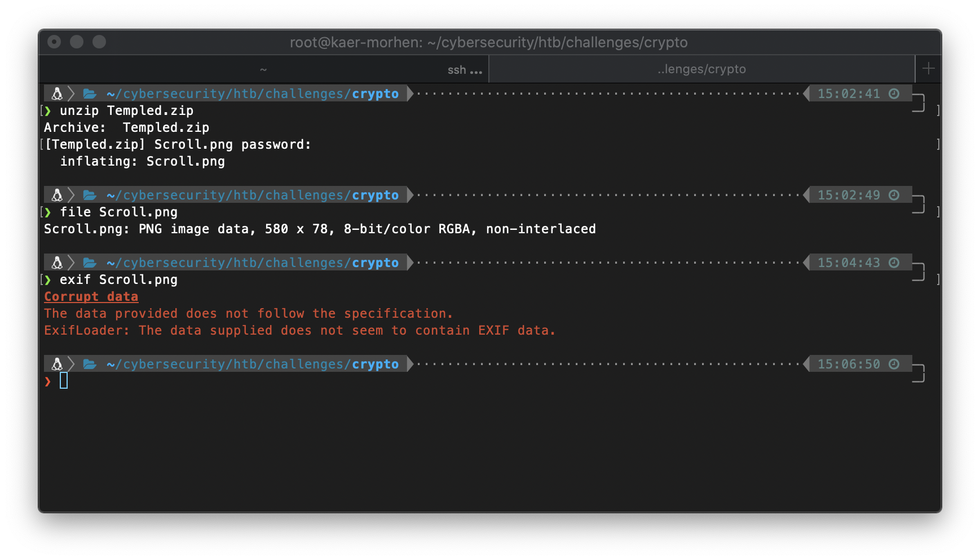This screenshot has width=980, height=560.
Task: Open a new terminal tab with plus button
Action: [928, 69]
